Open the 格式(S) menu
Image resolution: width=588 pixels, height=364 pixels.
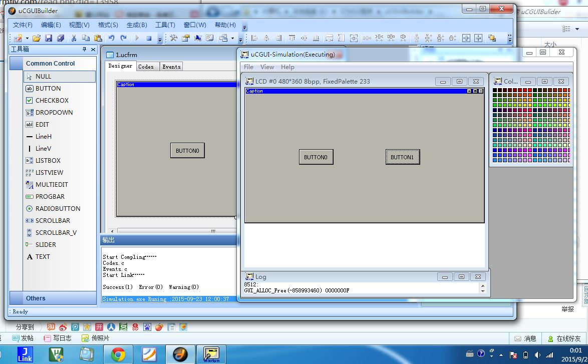(108, 25)
